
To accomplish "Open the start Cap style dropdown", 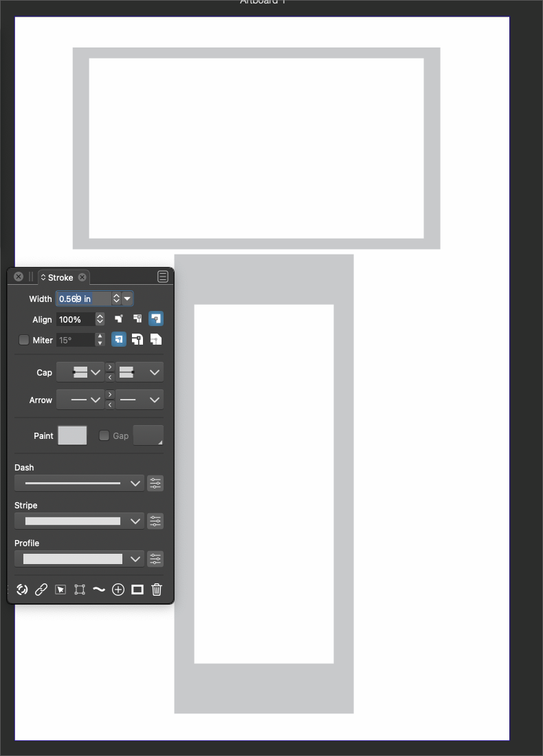I will click(80, 372).
